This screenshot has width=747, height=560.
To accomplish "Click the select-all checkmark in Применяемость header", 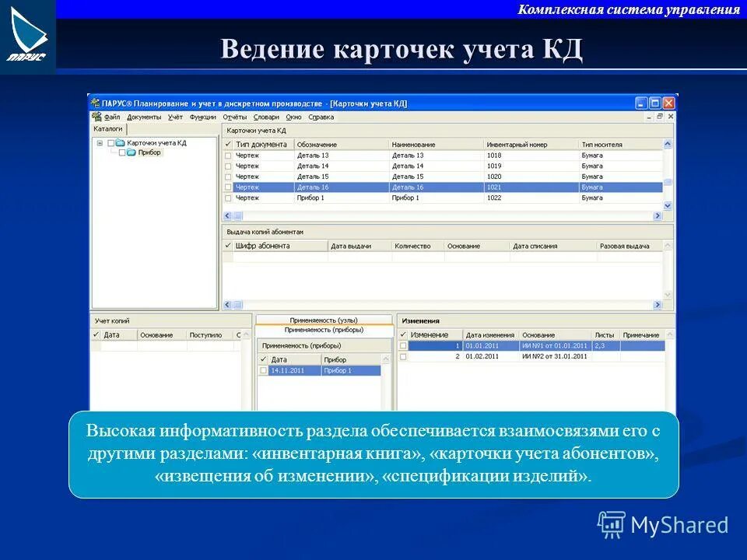I will pyautogui.click(x=264, y=359).
